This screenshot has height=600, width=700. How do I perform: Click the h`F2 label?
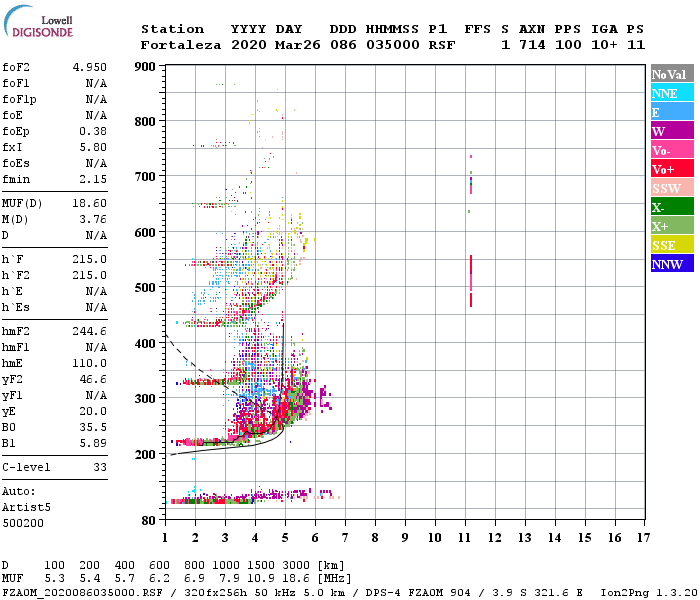(x=16, y=275)
